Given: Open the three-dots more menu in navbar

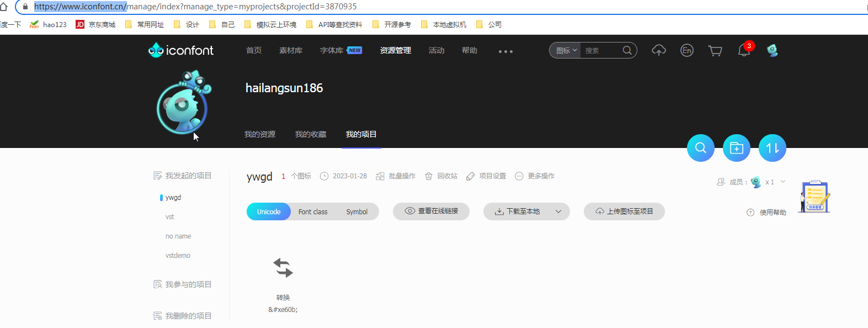Looking at the screenshot, I should pos(505,51).
